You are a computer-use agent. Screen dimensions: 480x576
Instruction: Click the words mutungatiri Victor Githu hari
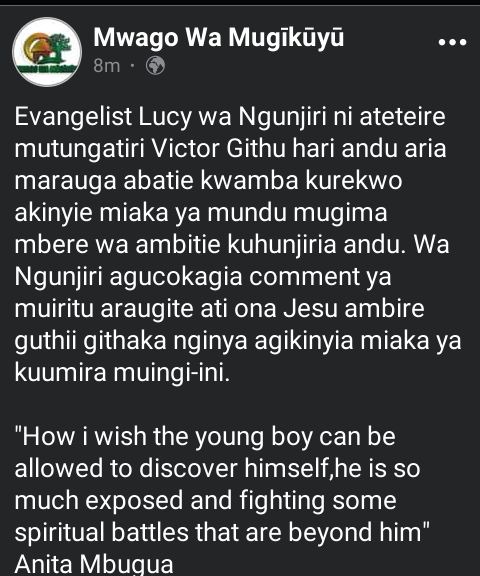175,149
